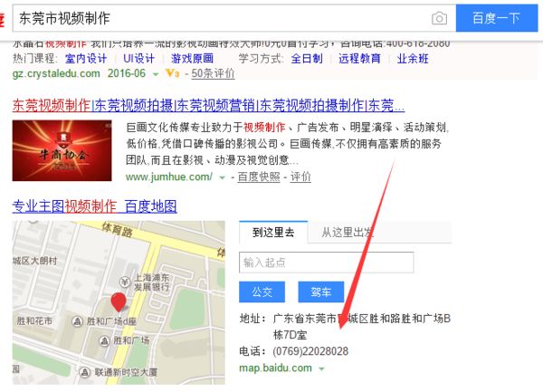Open the 50条评价 reviews link

(213, 73)
